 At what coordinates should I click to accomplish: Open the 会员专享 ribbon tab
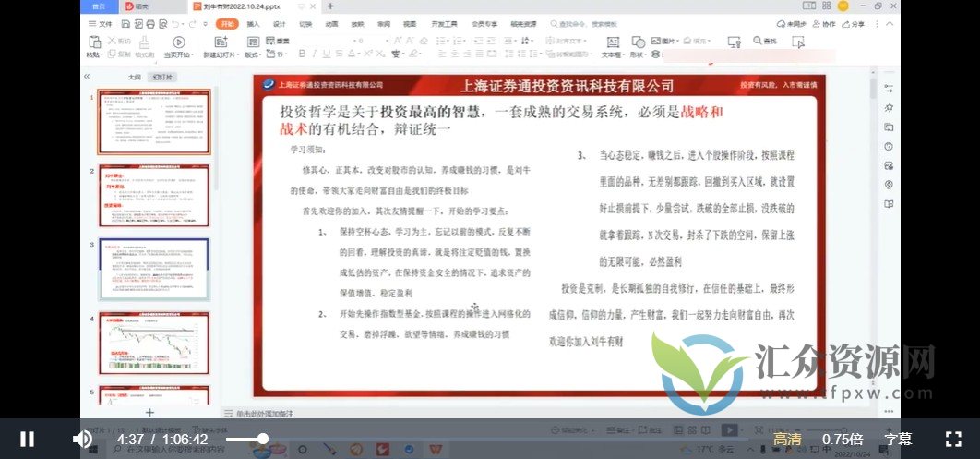tap(485, 24)
